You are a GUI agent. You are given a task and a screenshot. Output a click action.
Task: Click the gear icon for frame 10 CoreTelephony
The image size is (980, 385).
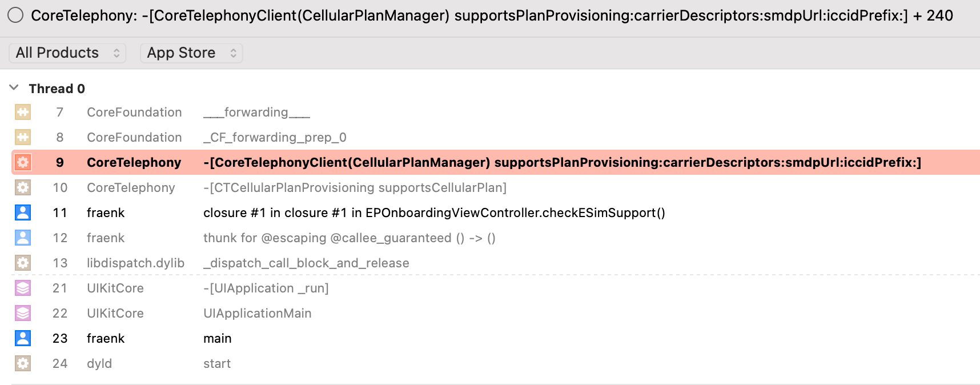[23, 187]
